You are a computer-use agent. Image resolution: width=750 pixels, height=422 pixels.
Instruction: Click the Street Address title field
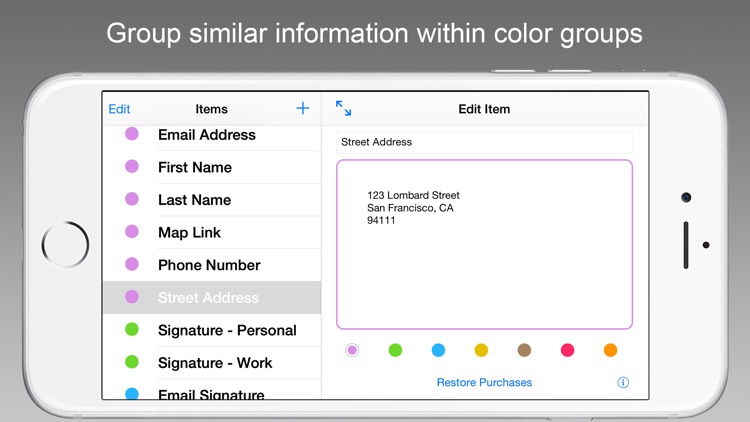[x=485, y=142]
